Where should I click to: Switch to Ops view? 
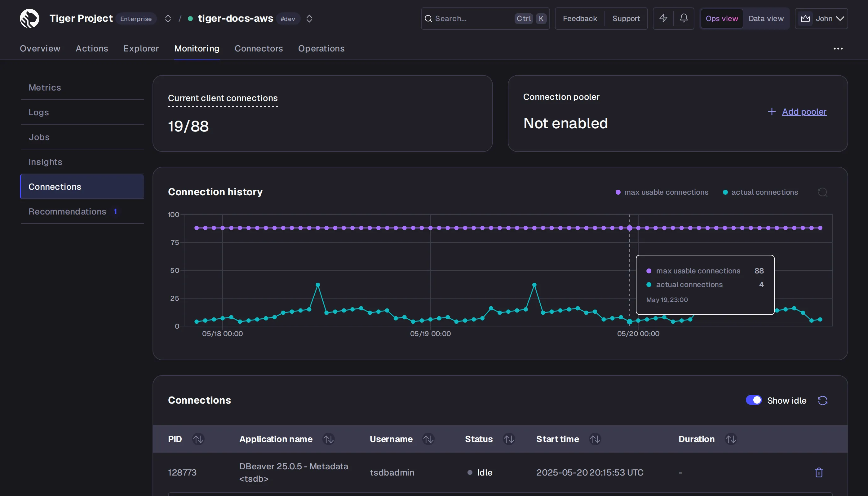pyautogui.click(x=721, y=18)
